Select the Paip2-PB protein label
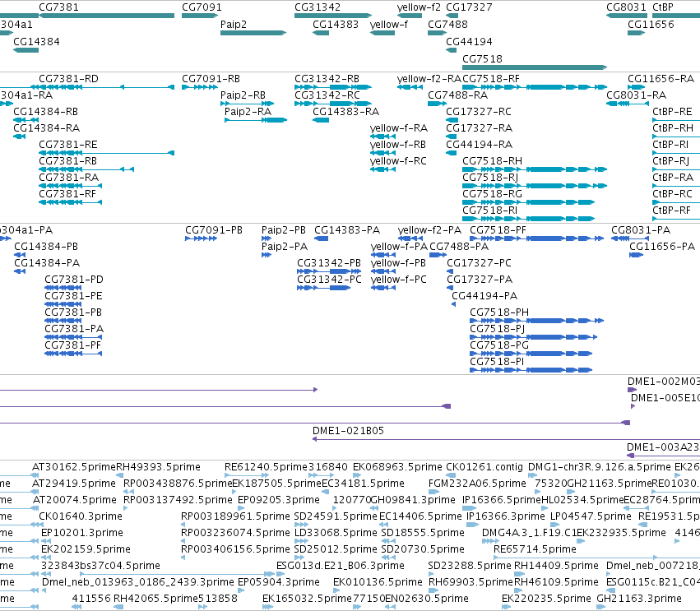Viewport: 700px width, 611px height. point(284,230)
